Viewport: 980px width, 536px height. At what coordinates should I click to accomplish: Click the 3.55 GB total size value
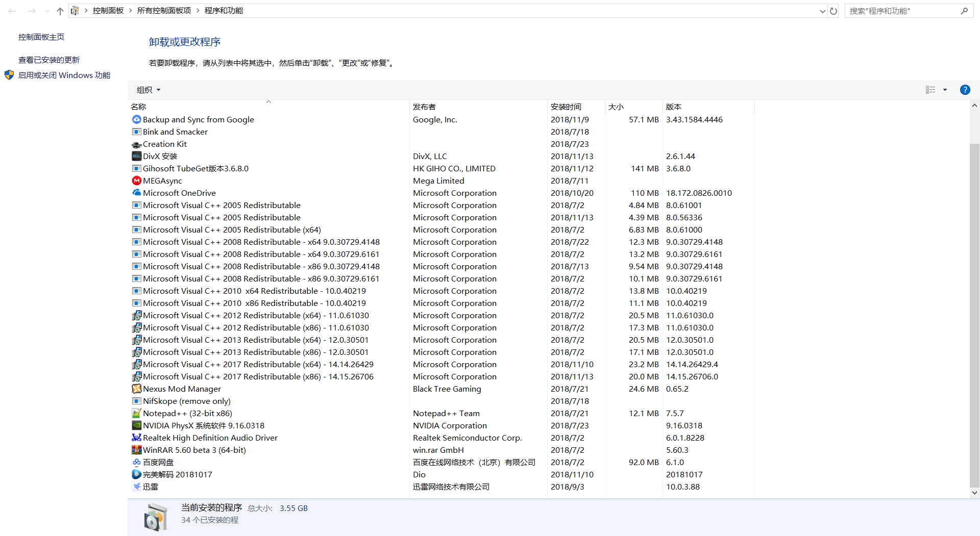tap(293, 508)
